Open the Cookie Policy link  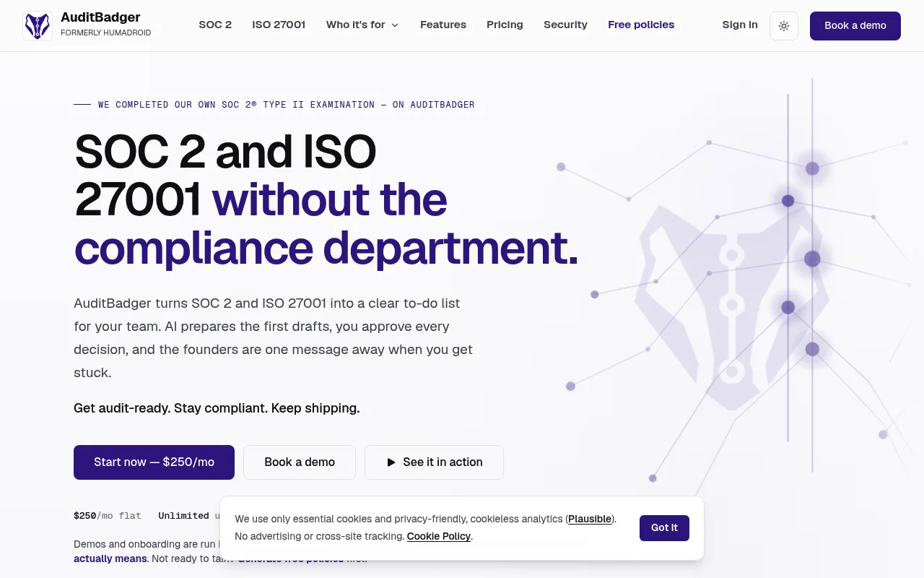pos(439,536)
